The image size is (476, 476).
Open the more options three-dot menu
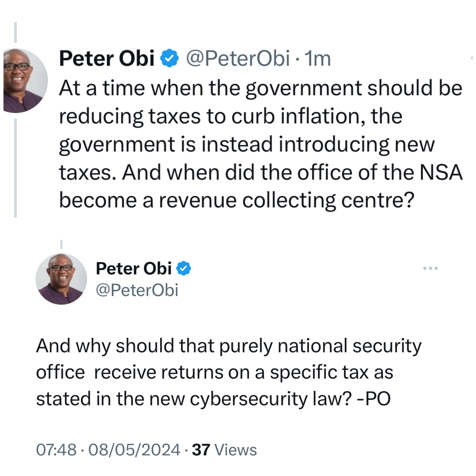(x=430, y=268)
